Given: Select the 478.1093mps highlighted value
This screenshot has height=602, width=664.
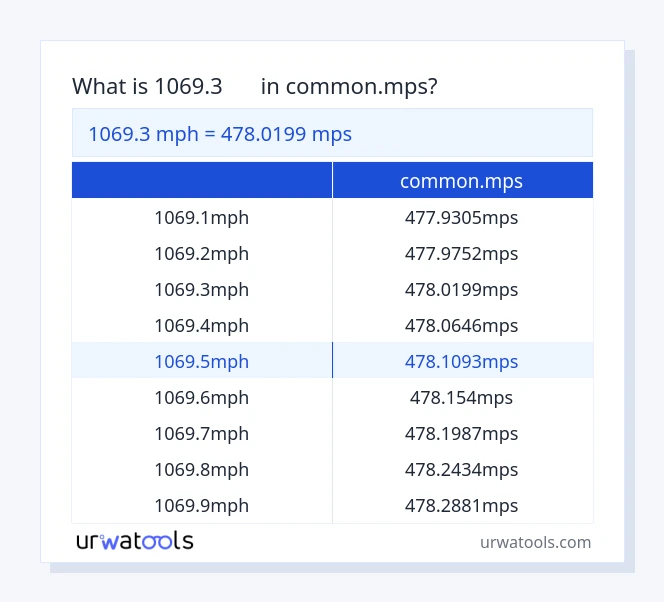Looking at the screenshot, I should (461, 361).
